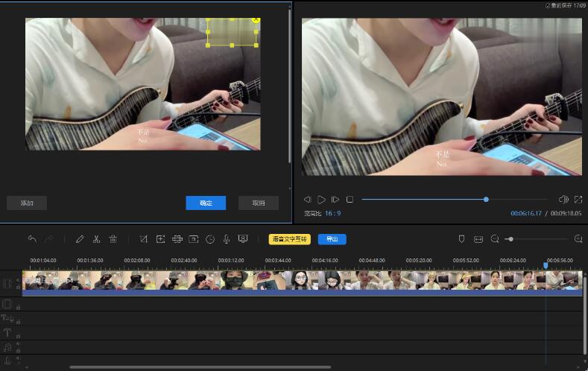The width and height of the screenshot is (588, 371).
Task: Delete the selected clip with trash icon
Action: click(x=113, y=238)
